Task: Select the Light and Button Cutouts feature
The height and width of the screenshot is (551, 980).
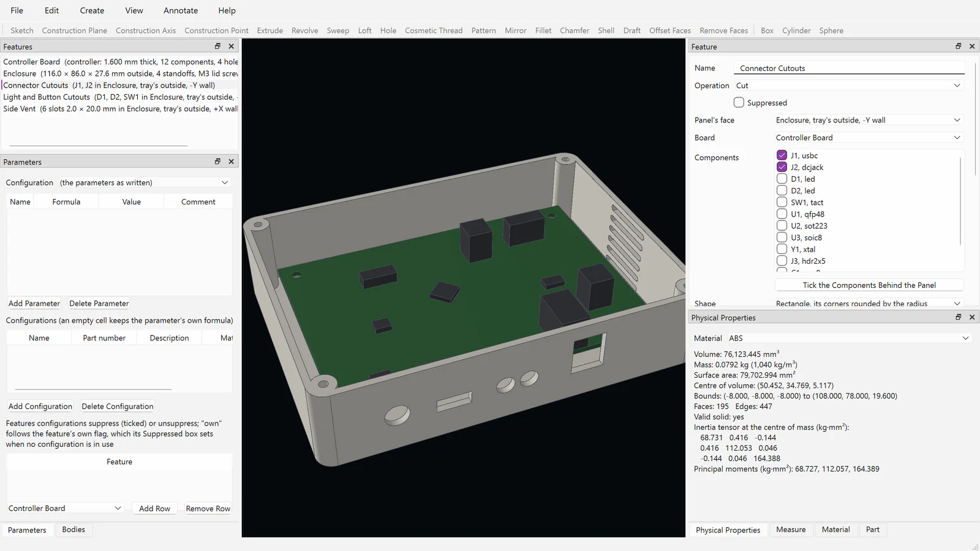Action: (x=120, y=97)
